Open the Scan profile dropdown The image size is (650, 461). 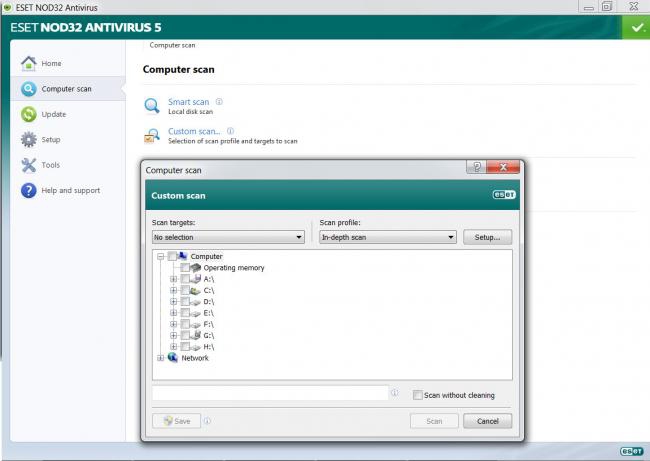pyautogui.click(x=388, y=237)
